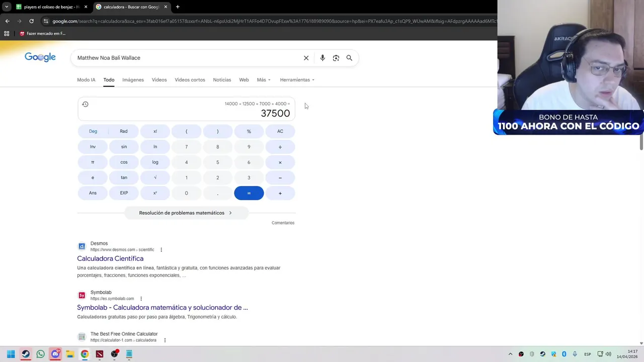Open site info icon in address bar
This screenshot has height=362, width=644.
click(x=46, y=21)
